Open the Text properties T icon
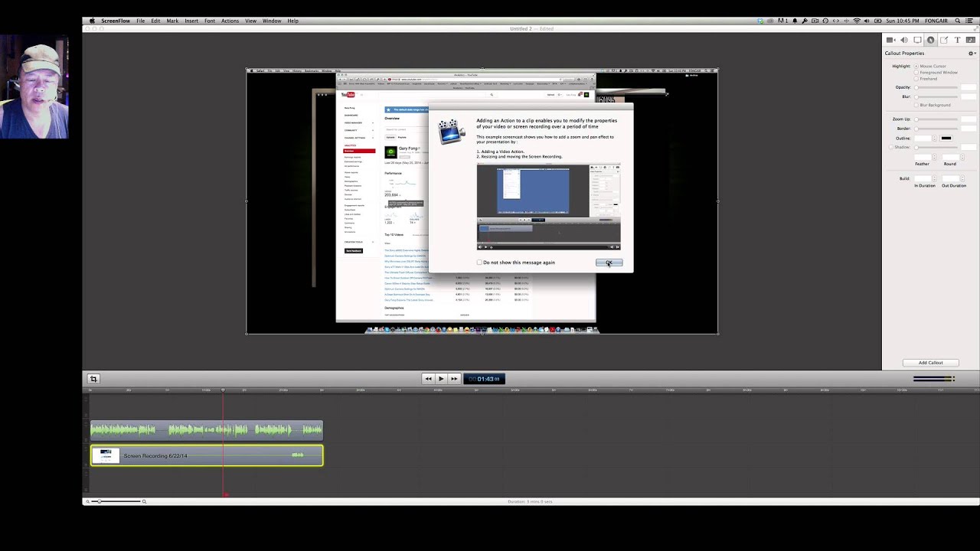980x551 pixels. tap(957, 40)
